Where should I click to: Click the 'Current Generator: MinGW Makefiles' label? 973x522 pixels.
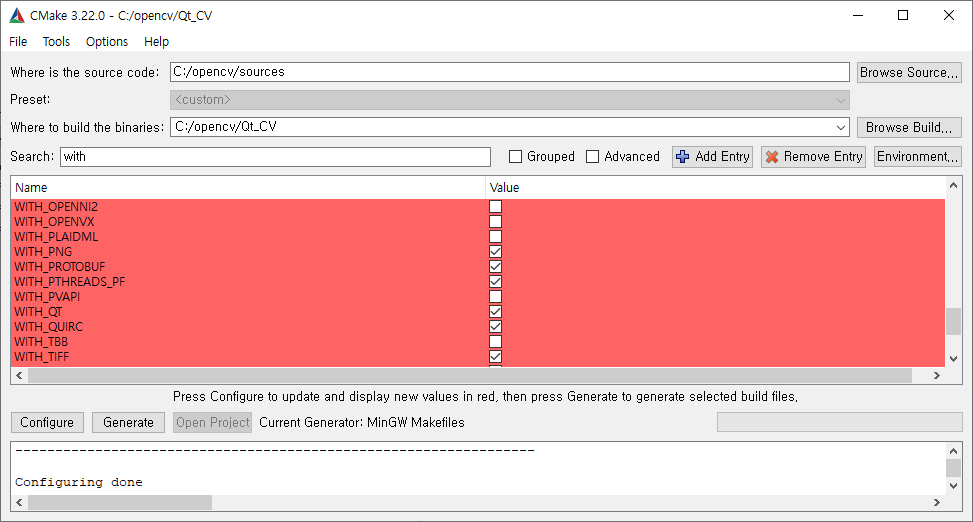[362, 423]
